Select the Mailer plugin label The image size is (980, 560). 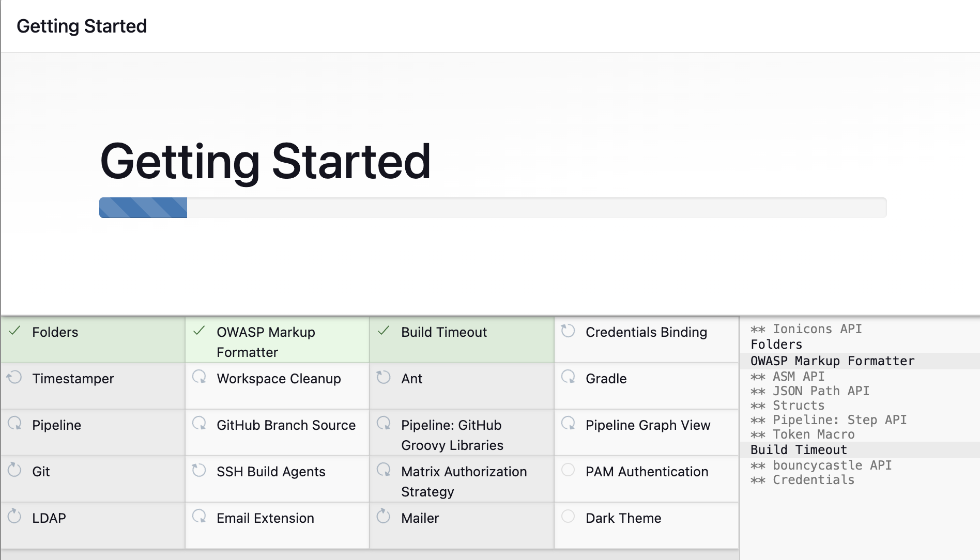[420, 518]
